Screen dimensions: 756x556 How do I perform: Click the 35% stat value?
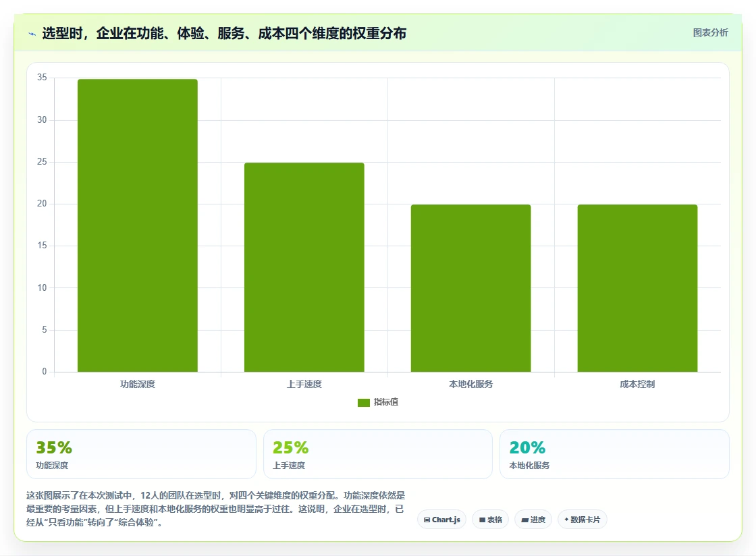[54, 447]
